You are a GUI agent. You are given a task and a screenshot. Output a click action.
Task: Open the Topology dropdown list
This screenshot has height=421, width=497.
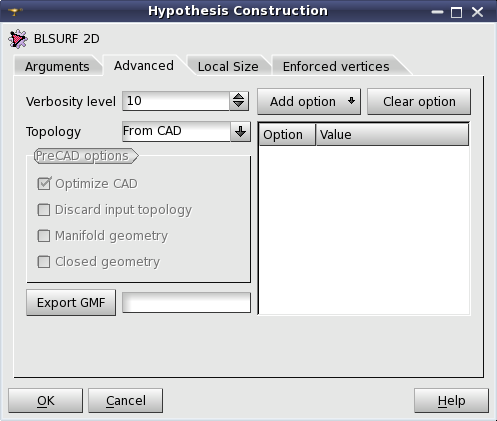pyautogui.click(x=186, y=132)
